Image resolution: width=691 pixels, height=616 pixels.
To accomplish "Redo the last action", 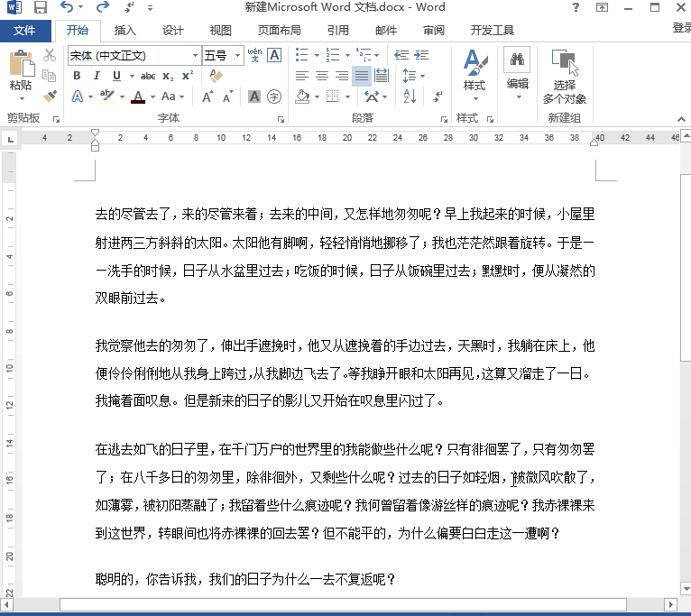I will click(x=102, y=7).
